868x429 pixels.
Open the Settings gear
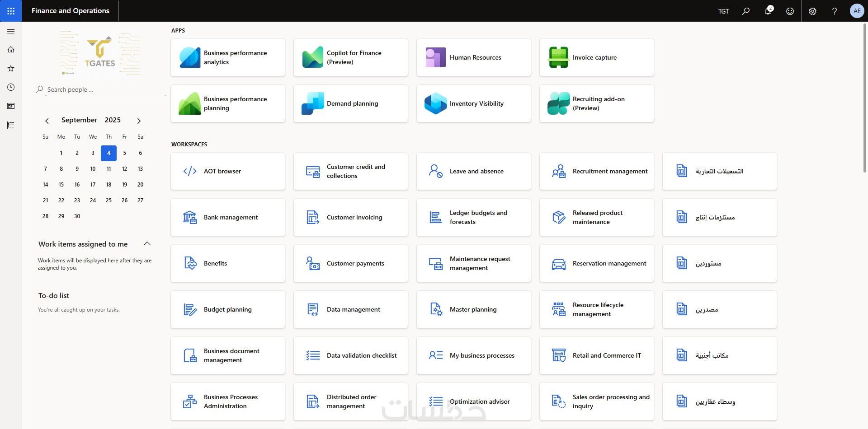coord(812,11)
